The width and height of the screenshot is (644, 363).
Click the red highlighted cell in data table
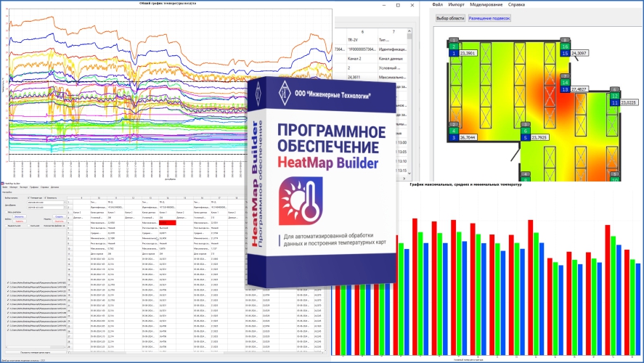coord(168,223)
